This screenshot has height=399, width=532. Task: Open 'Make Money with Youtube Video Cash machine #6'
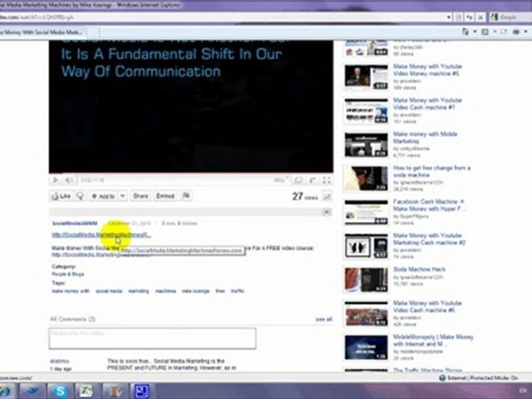[x=427, y=306]
